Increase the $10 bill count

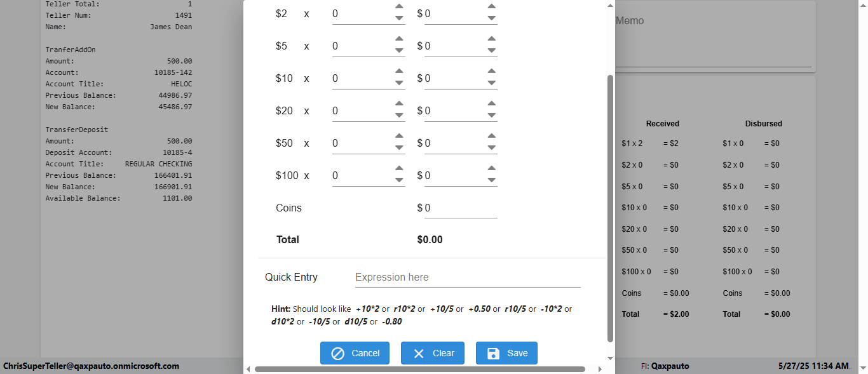coord(399,72)
